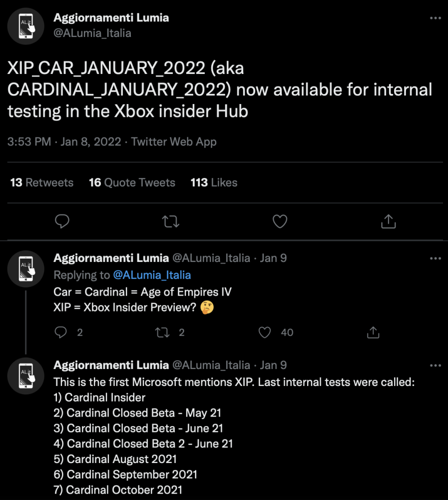Click the Twitter Web App source link
Viewport: 448px width, 500px height.
[x=174, y=141]
